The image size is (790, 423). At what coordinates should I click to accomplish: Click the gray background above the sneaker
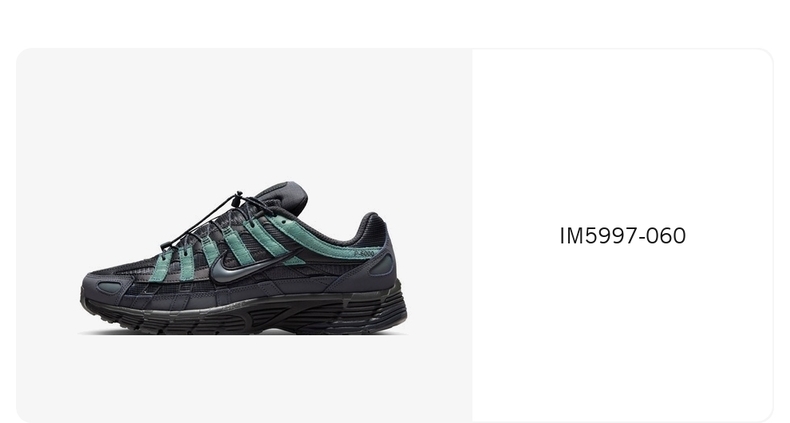[244, 113]
